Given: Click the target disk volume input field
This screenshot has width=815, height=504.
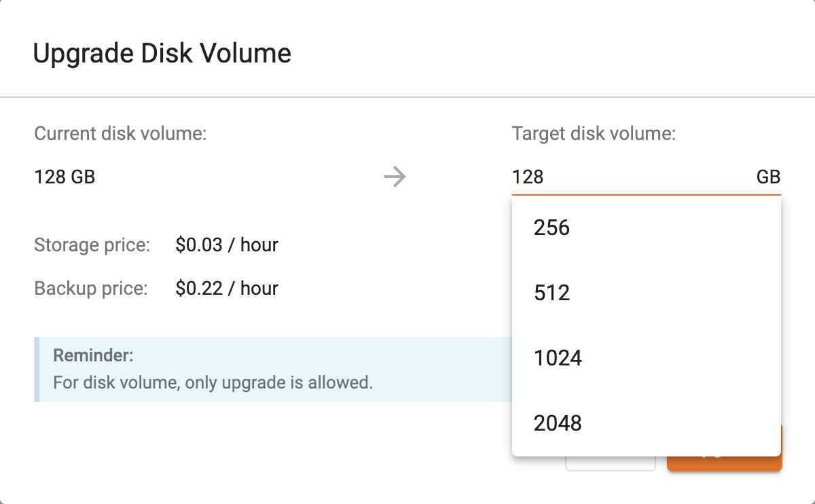Looking at the screenshot, I should pyautogui.click(x=625, y=177).
